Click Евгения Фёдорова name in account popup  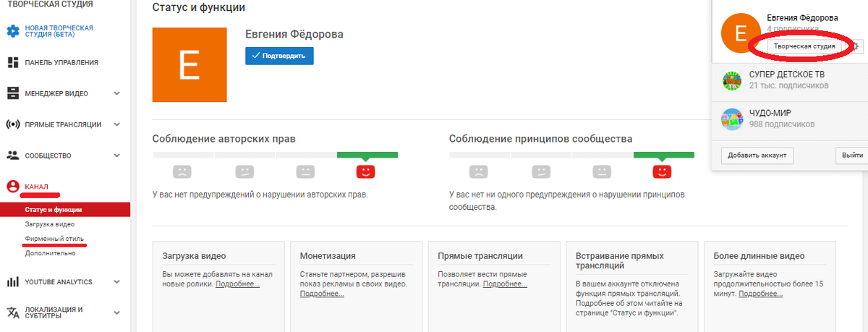coord(802,17)
